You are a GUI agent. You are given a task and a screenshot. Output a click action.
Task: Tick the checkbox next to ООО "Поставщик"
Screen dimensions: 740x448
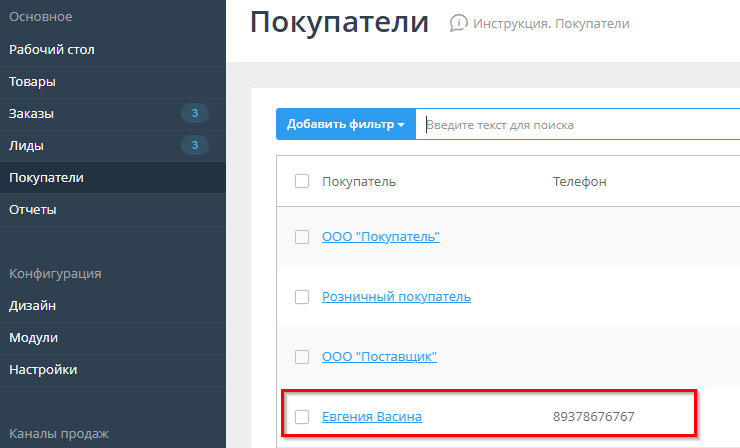(x=302, y=357)
